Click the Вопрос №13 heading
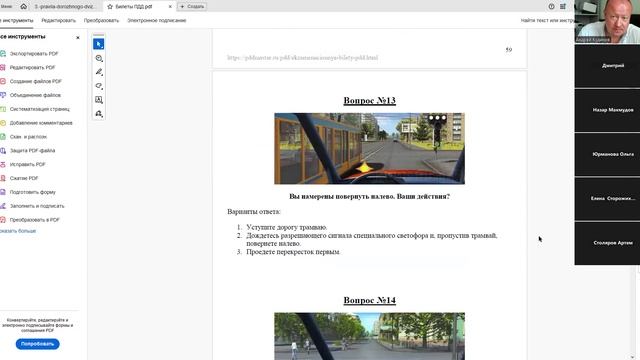The image size is (640, 360). (369, 100)
